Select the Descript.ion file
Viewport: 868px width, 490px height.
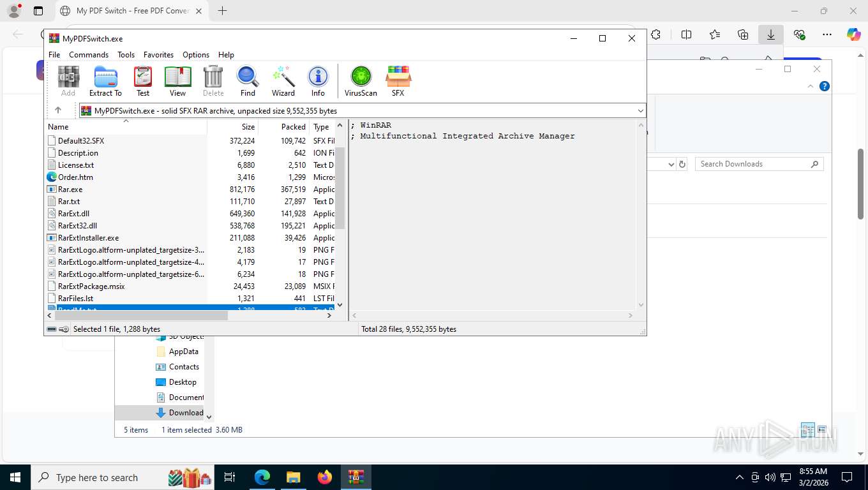point(78,152)
